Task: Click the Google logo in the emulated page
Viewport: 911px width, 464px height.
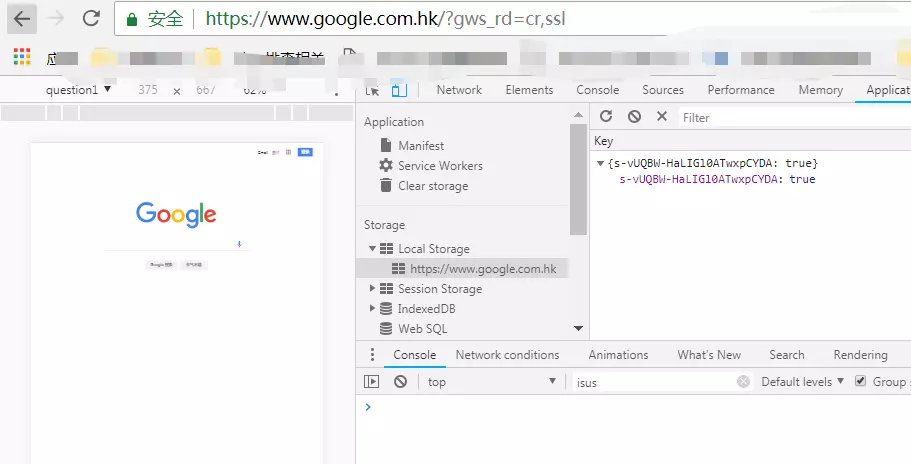Action: pyautogui.click(x=176, y=215)
